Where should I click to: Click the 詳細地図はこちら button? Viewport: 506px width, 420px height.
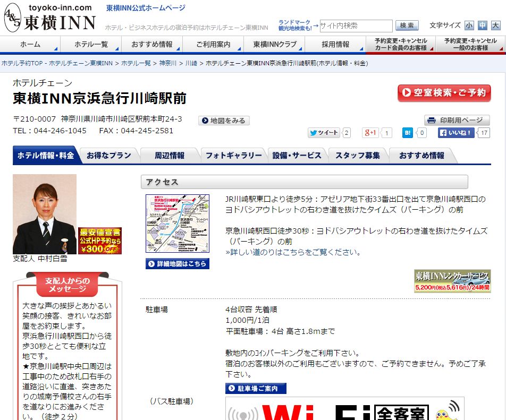178,264
